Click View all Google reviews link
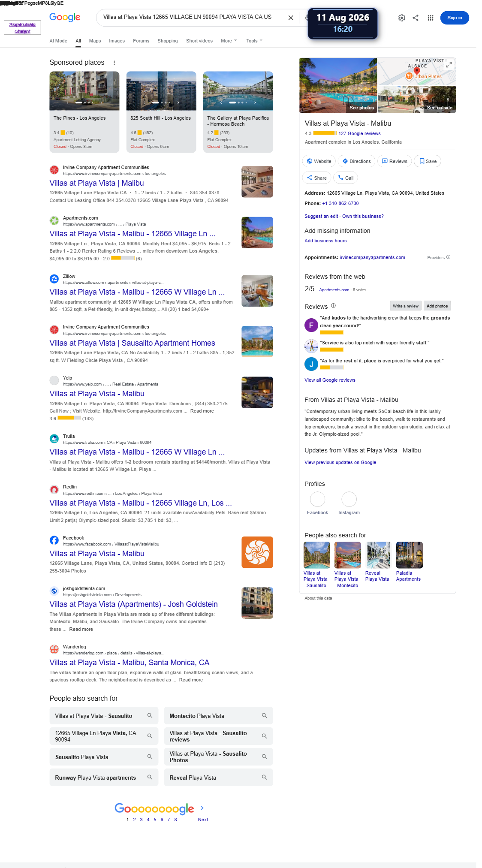 point(330,380)
